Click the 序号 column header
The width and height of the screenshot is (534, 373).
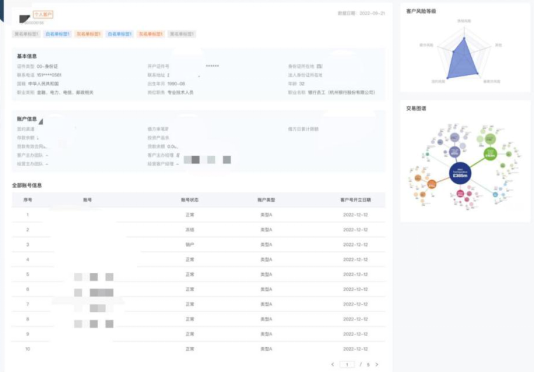(28, 200)
